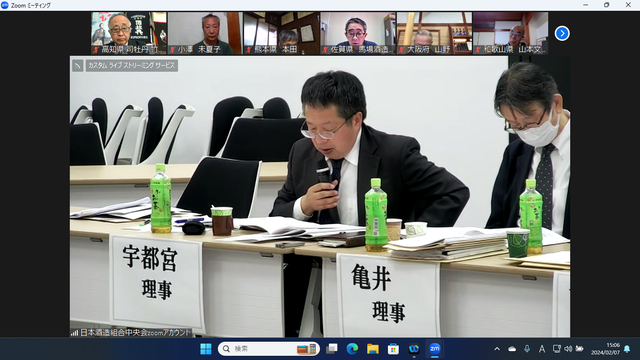Click the signal strength bars icon
Image resolution: width=640 pixels, height=360 pixels.
[74, 333]
